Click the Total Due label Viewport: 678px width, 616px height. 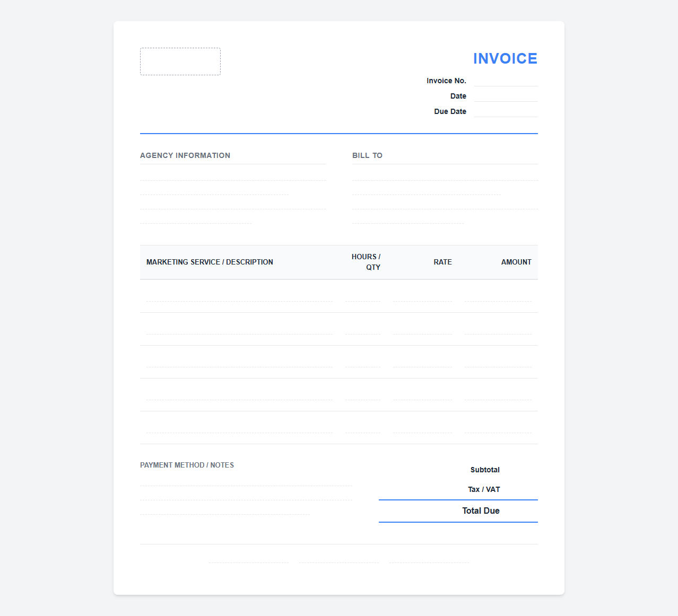coord(481,511)
